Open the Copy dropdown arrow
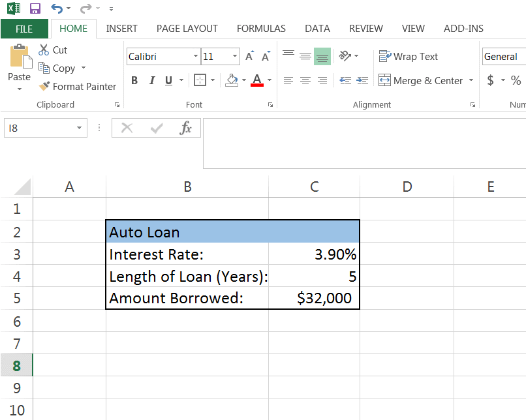The image size is (526, 420). point(84,68)
